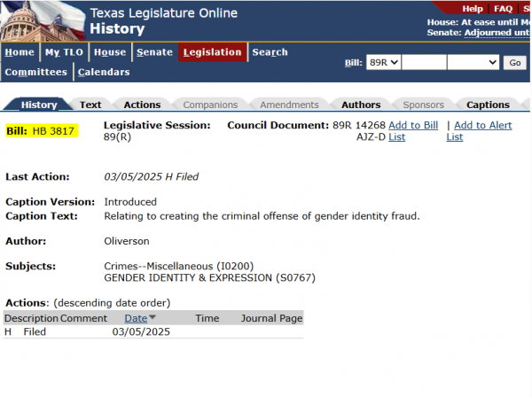This screenshot has width=532, height=397.
Task: Open the Authors tab
Action: pos(361,105)
